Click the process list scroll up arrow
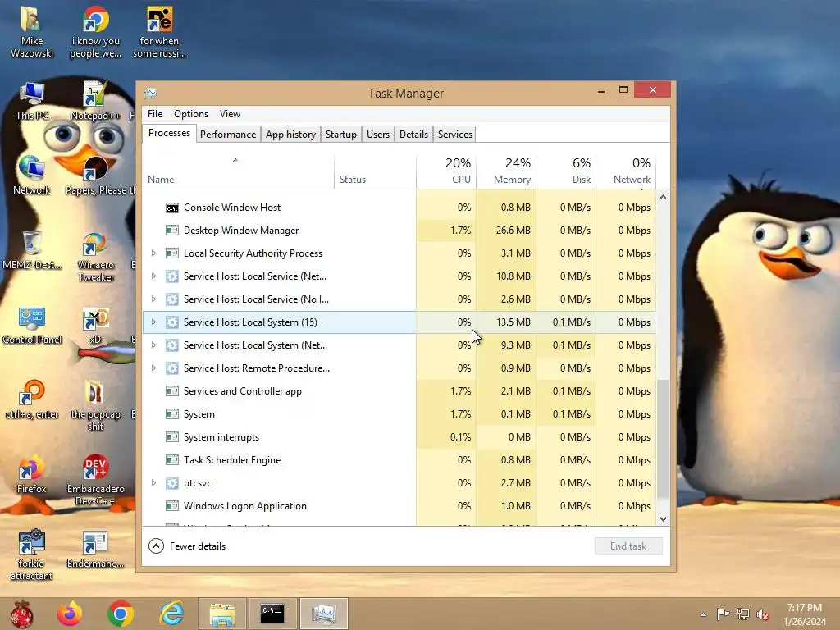This screenshot has height=630, width=840. (x=663, y=197)
